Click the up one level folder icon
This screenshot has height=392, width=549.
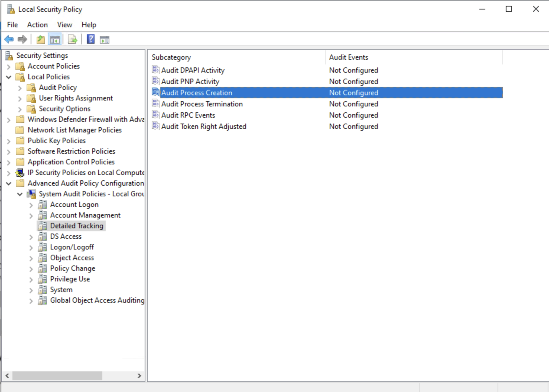click(x=40, y=39)
